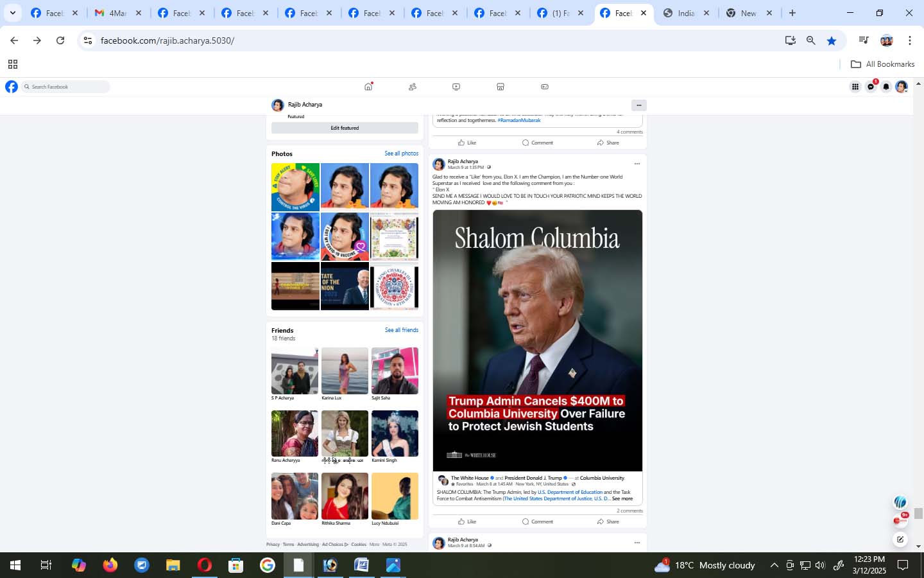Open Ranu Acharyya friend thumbnail
This screenshot has width=924, height=578.
[295, 433]
